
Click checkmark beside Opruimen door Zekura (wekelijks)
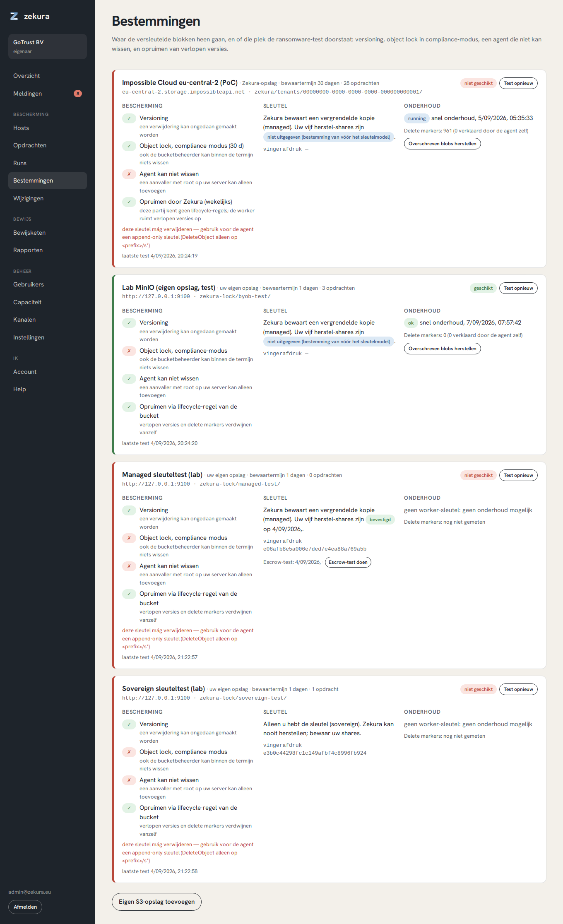pos(129,202)
